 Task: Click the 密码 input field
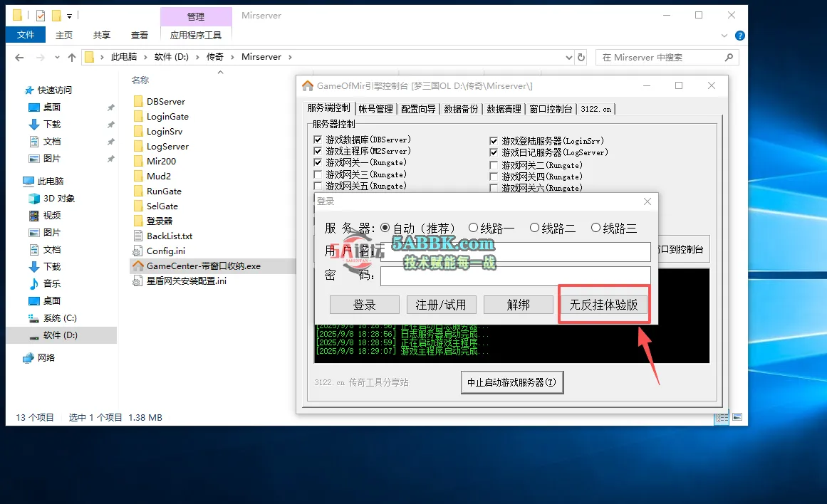point(515,275)
